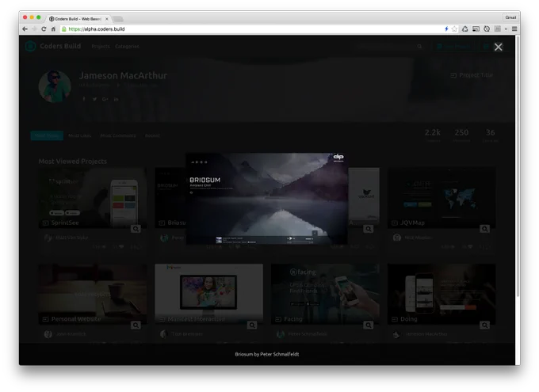This screenshot has height=392, width=539.
Task: Click the green padlock in the address bar
Action: (x=64, y=29)
